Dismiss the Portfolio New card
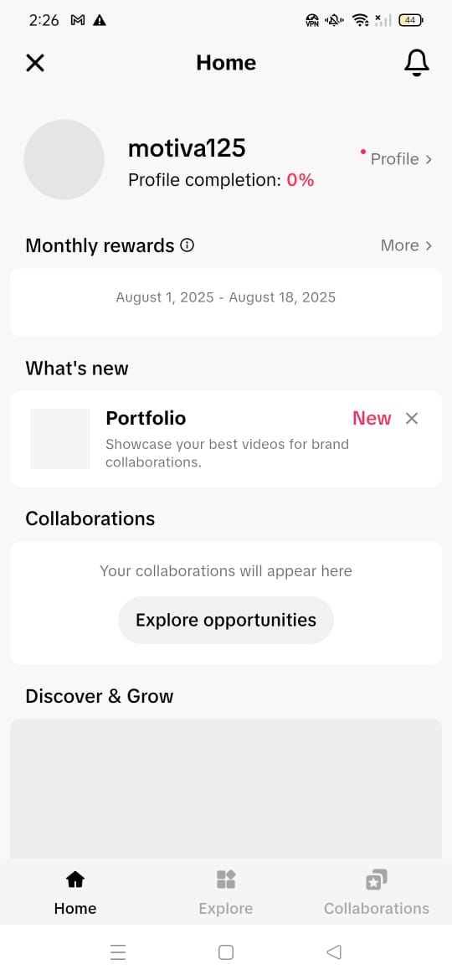The image size is (452, 980). point(412,418)
